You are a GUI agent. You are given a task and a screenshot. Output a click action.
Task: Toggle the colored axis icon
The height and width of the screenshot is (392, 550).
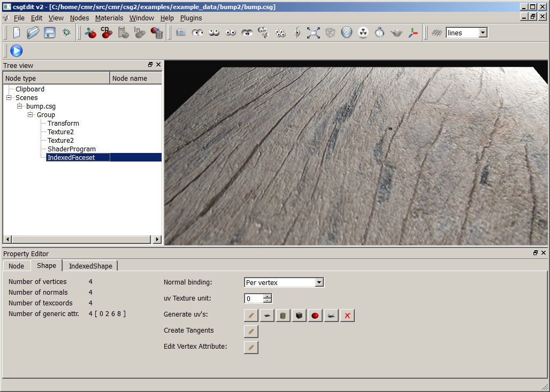413,33
